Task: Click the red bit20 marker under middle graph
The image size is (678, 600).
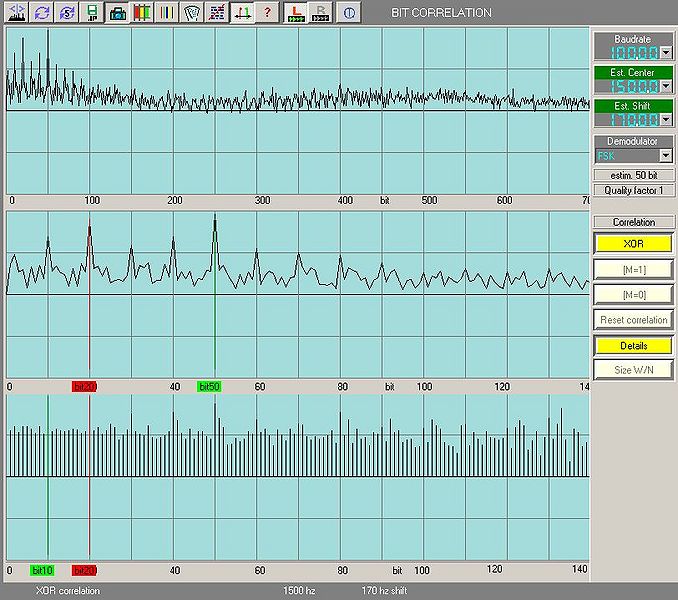Action: [84, 386]
